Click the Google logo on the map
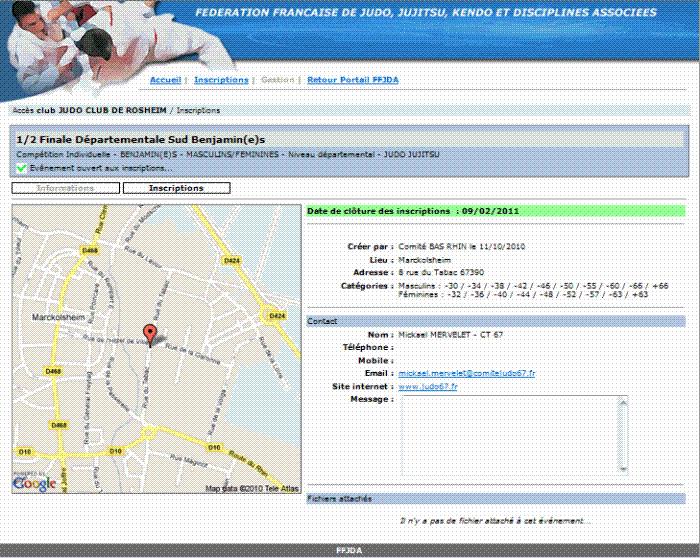This screenshot has height=558, width=700. tap(35, 483)
